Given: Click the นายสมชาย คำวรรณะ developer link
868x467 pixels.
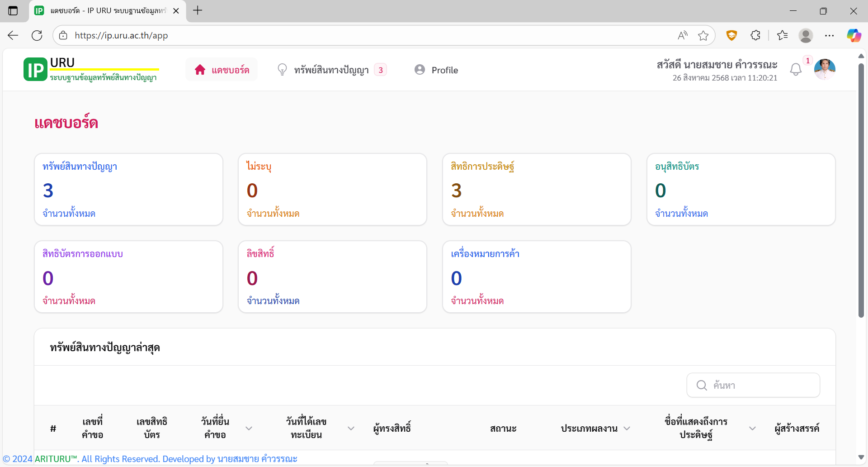Looking at the screenshot, I should pyautogui.click(x=257, y=459).
